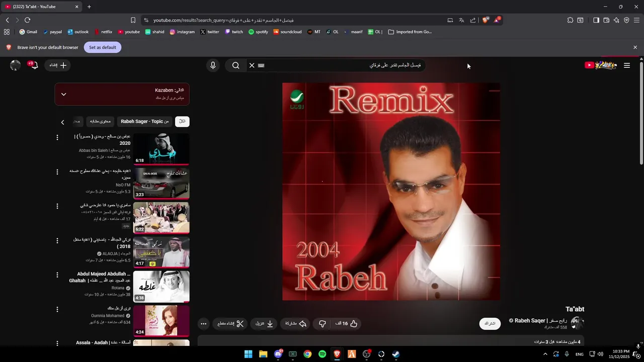
Task: Dismiss the default browser infobar
Action: [635, 47]
